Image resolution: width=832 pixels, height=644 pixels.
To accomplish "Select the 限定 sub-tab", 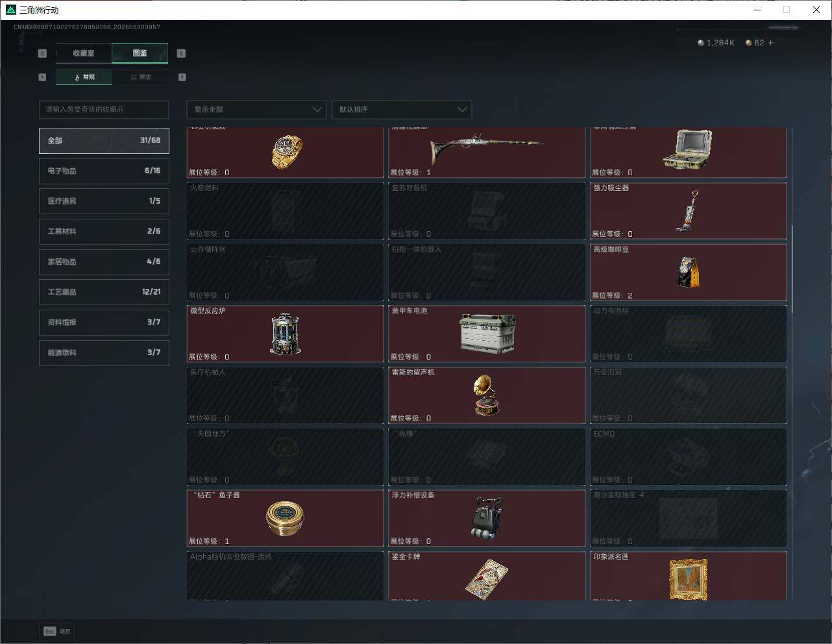I will (x=141, y=77).
